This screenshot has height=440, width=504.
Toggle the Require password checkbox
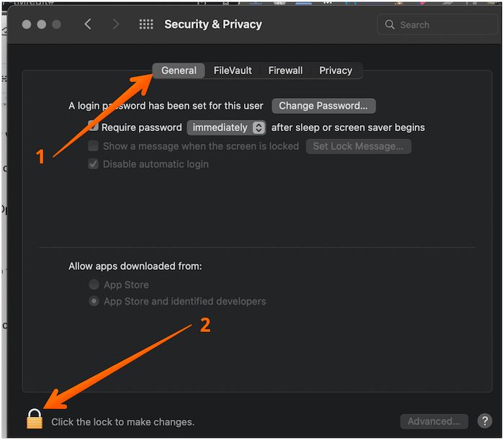94,127
